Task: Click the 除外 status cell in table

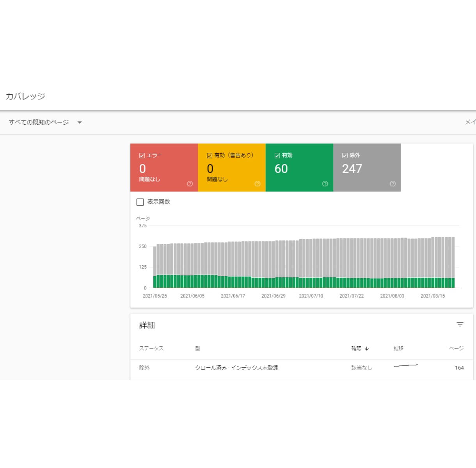Action: 144,368
